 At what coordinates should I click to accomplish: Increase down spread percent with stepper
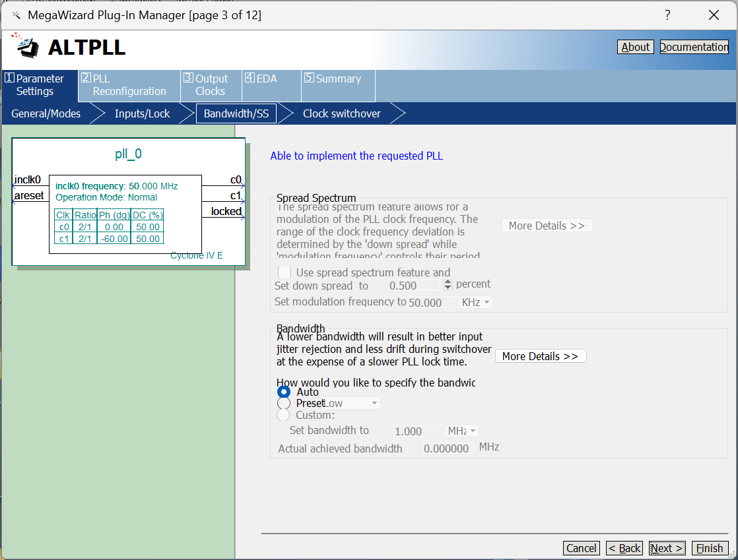coord(448,282)
